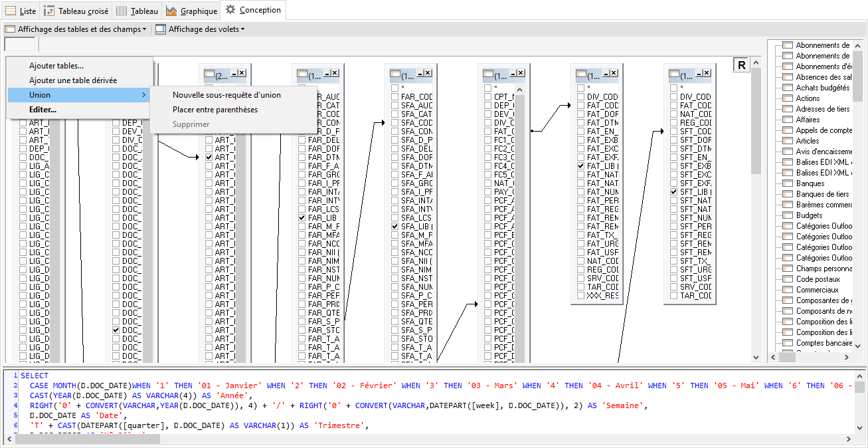868x448 pixels.
Task: Click table icon in SFT_LIB table header
Action: click(674, 73)
